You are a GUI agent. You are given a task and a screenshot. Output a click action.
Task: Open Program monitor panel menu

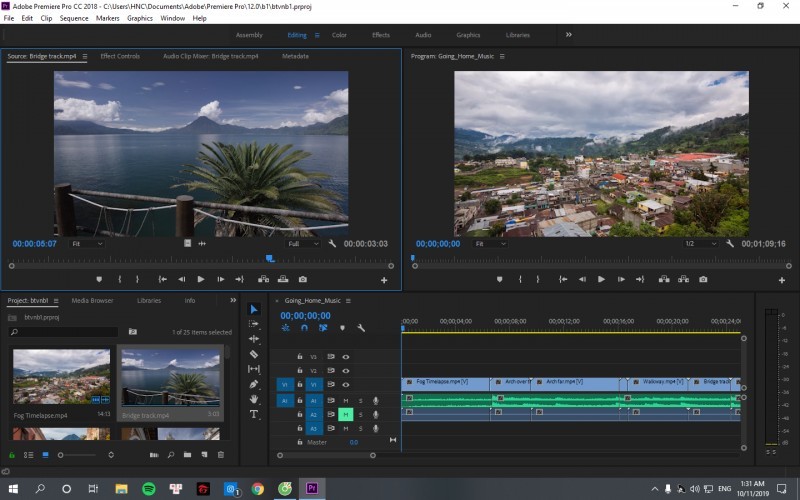tap(502, 57)
